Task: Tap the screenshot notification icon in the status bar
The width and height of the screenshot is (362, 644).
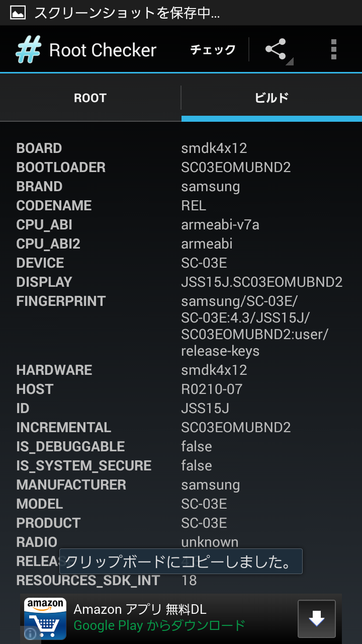Action: click(x=18, y=13)
